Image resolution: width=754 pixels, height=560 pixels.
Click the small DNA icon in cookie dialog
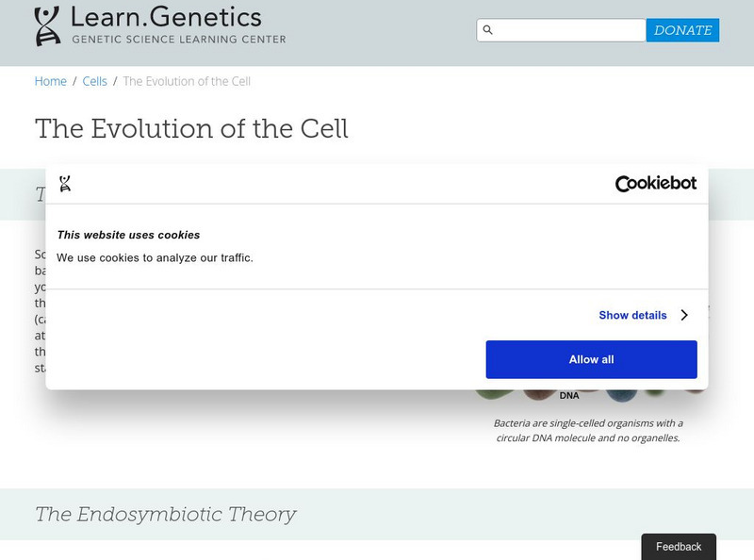pyautogui.click(x=65, y=184)
